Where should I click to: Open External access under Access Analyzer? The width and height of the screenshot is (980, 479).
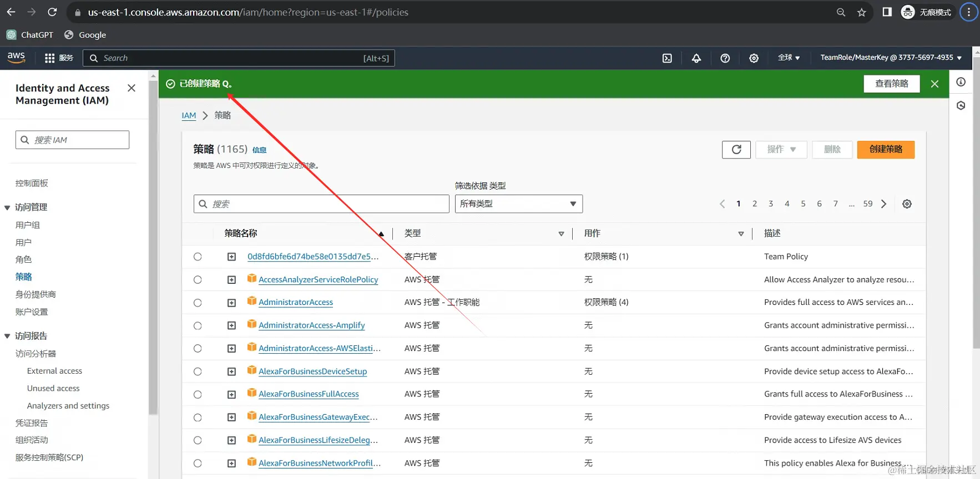[54, 371]
